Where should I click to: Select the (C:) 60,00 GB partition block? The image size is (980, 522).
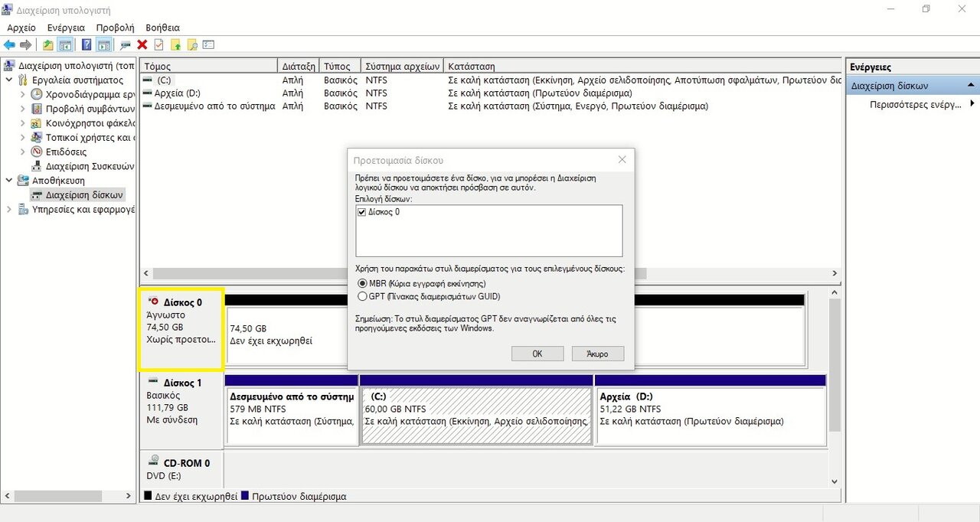[475, 415]
